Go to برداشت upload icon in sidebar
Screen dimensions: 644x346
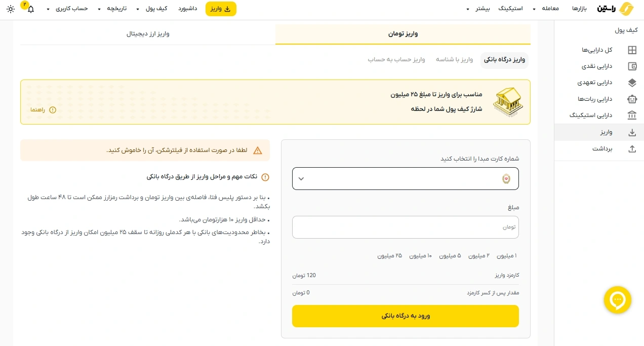632,149
